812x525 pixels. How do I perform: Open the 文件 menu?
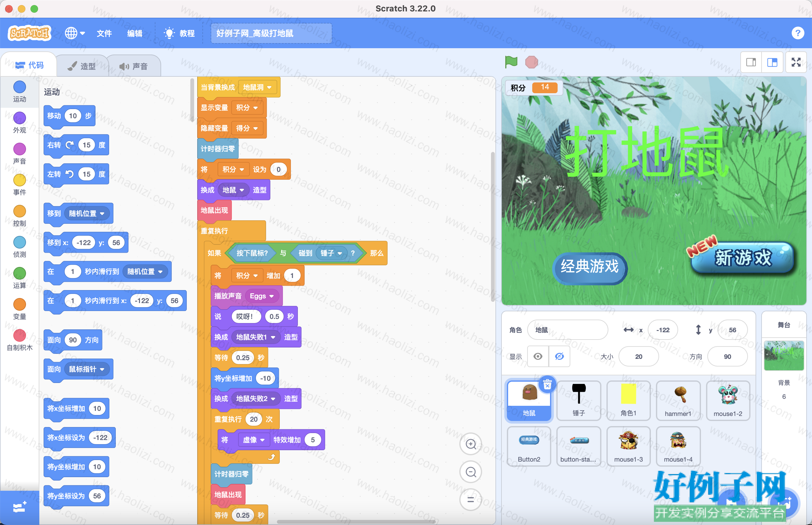coord(104,33)
